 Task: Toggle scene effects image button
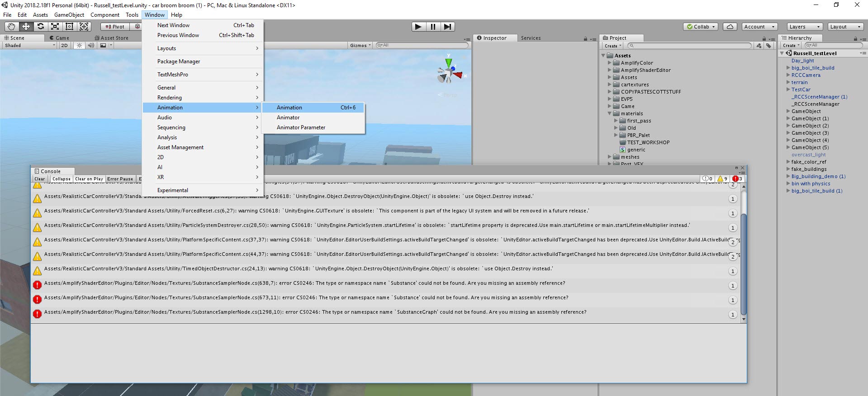103,45
